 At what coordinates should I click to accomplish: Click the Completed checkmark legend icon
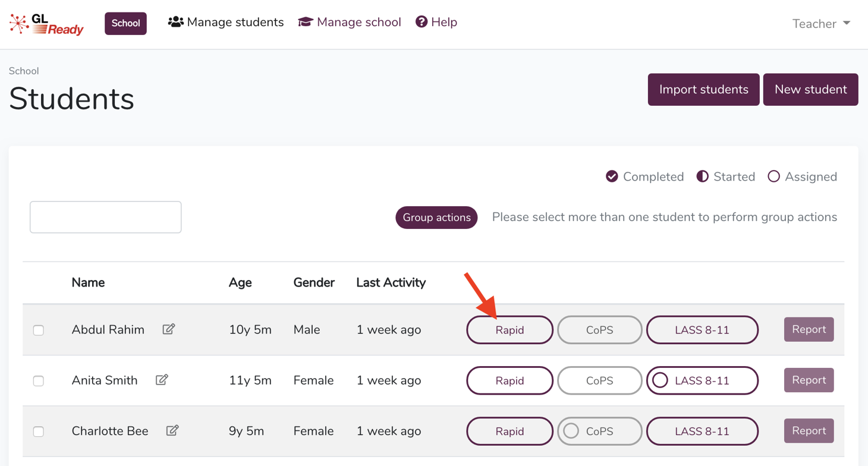pyautogui.click(x=612, y=177)
